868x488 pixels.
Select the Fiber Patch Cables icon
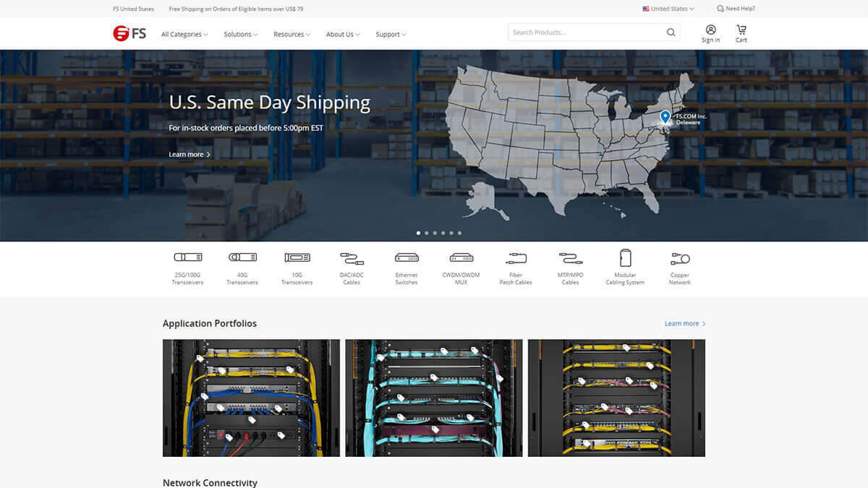coord(516,257)
